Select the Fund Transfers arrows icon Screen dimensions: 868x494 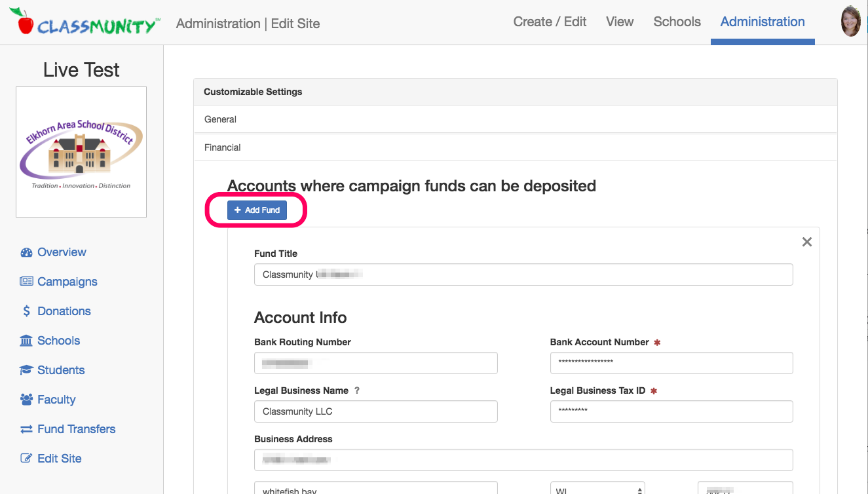pyautogui.click(x=25, y=428)
